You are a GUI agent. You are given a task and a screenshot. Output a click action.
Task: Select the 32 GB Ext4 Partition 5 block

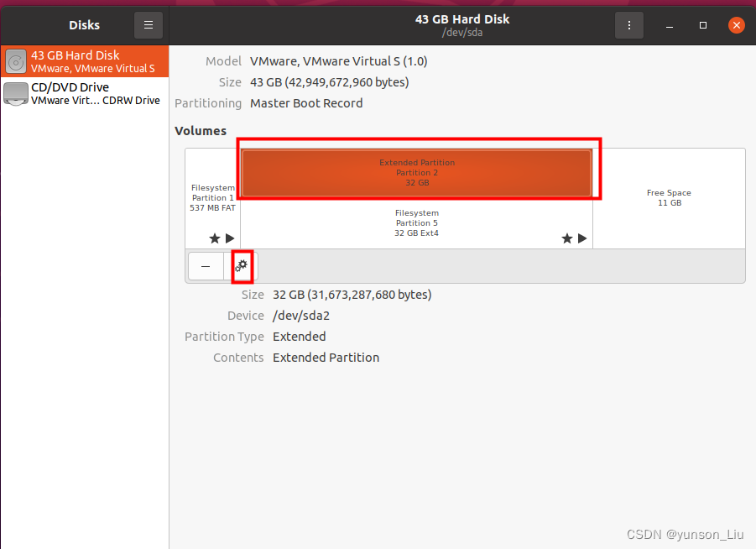pos(417,221)
